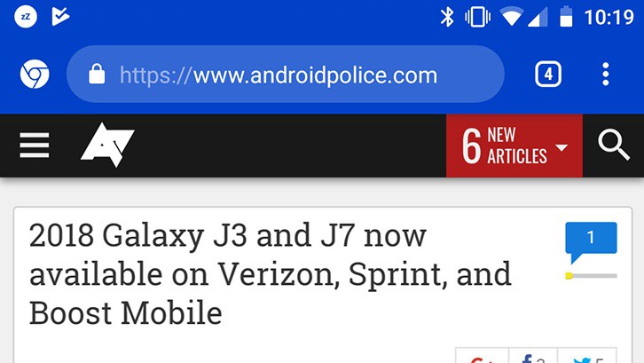Open Chrome three-dot overflow menu

point(605,74)
